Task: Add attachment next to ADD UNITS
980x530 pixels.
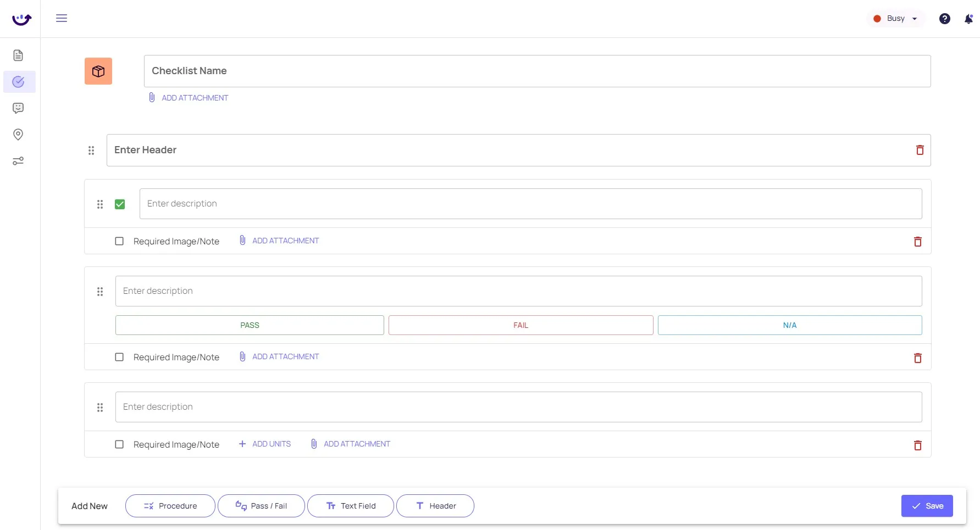Action: tap(351, 444)
